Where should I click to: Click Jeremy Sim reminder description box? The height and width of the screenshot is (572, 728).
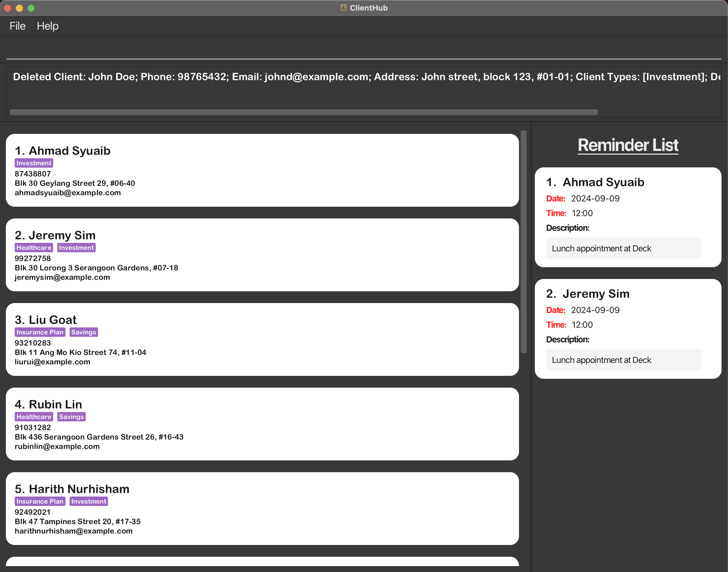click(x=623, y=360)
